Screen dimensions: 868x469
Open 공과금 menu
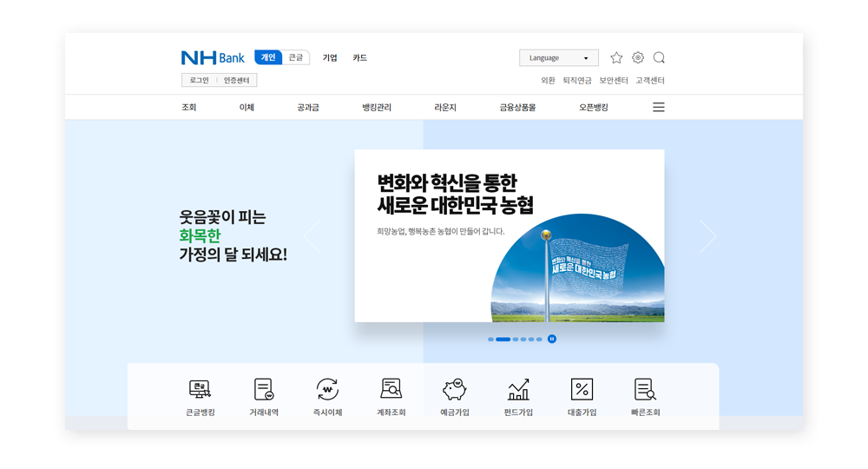[x=308, y=108]
